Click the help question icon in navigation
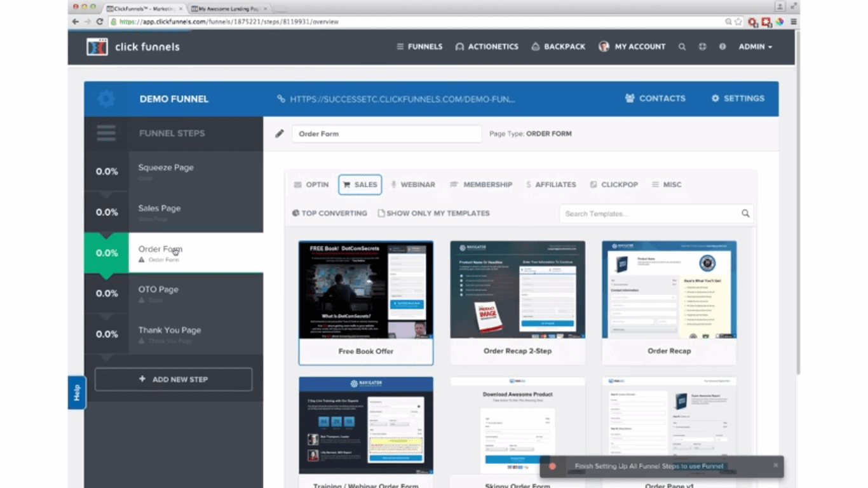 pyautogui.click(x=722, y=46)
